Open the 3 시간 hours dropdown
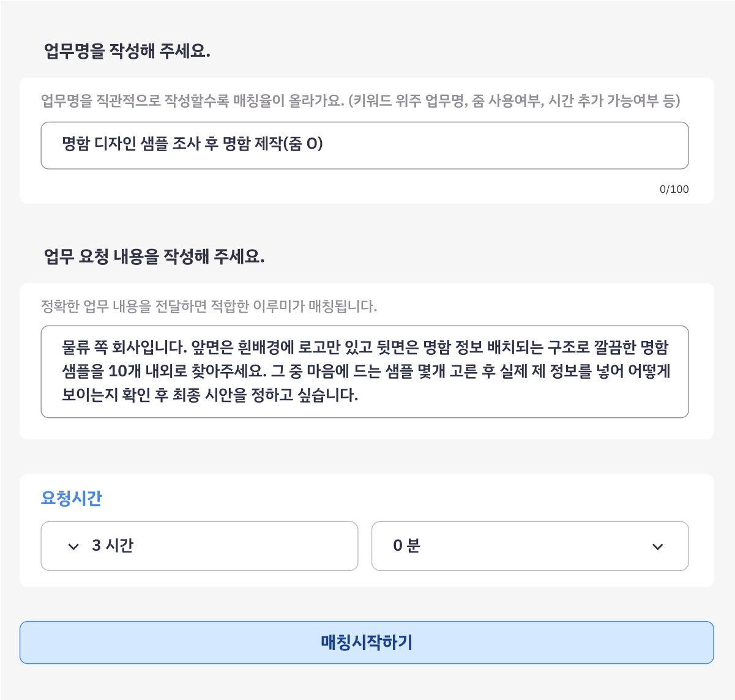Image resolution: width=735 pixels, height=700 pixels. pos(200,546)
